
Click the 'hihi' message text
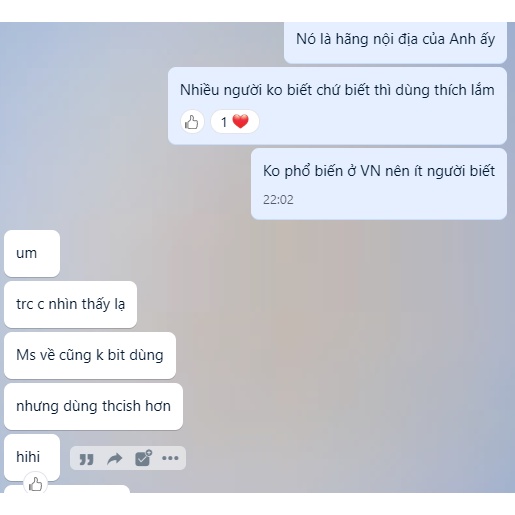[x=28, y=457]
